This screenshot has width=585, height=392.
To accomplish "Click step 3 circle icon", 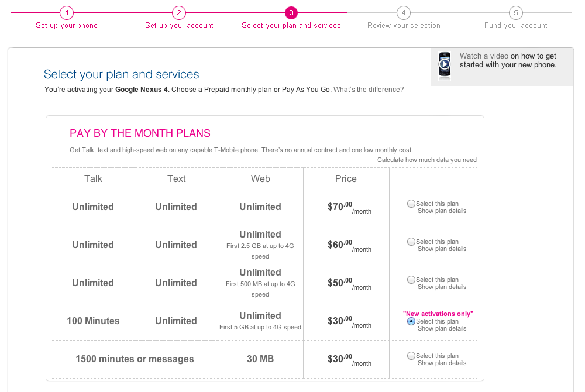I will coord(291,13).
